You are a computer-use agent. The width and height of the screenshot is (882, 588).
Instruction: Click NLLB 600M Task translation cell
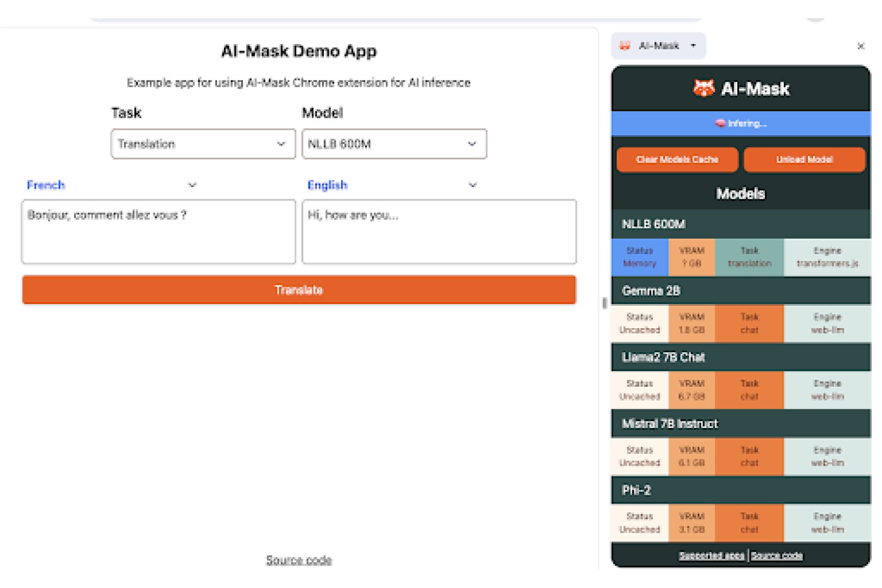coord(750,257)
